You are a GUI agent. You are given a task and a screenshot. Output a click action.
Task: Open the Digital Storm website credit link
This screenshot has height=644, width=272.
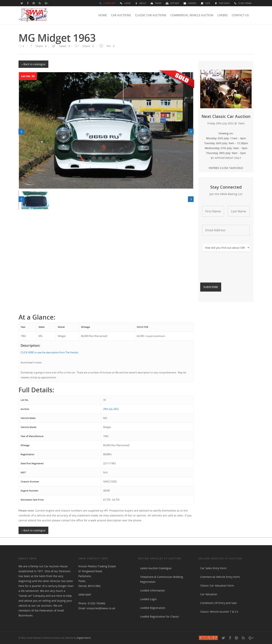pyautogui.click(x=84, y=638)
